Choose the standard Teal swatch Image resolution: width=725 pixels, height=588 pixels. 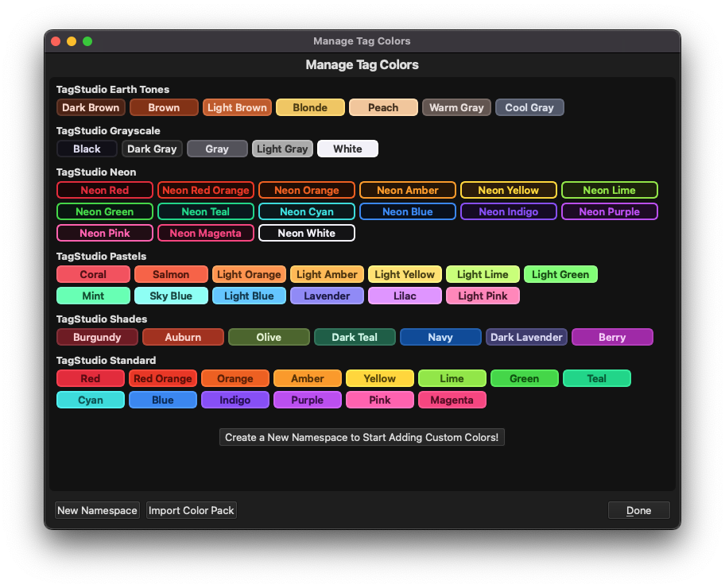pyautogui.click(x=596, y=378)
